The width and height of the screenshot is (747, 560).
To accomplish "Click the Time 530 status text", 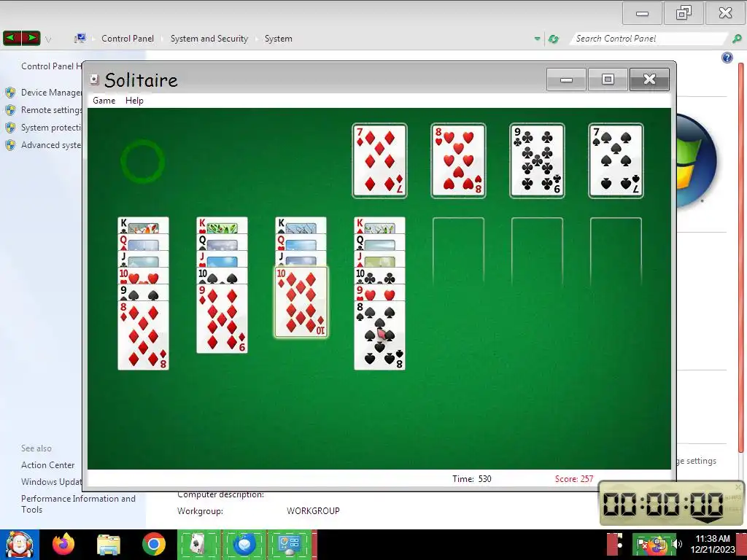I will click(472, 478).
